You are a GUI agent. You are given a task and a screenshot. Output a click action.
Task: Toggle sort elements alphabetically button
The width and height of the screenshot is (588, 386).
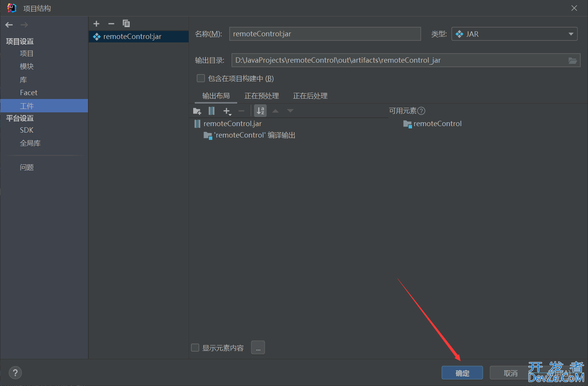tap(261, 111)
